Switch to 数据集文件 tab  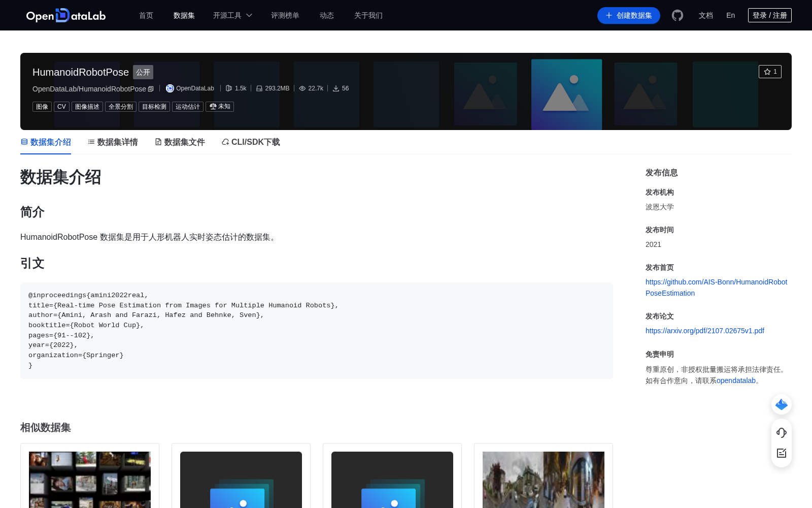tap(180, 142)
